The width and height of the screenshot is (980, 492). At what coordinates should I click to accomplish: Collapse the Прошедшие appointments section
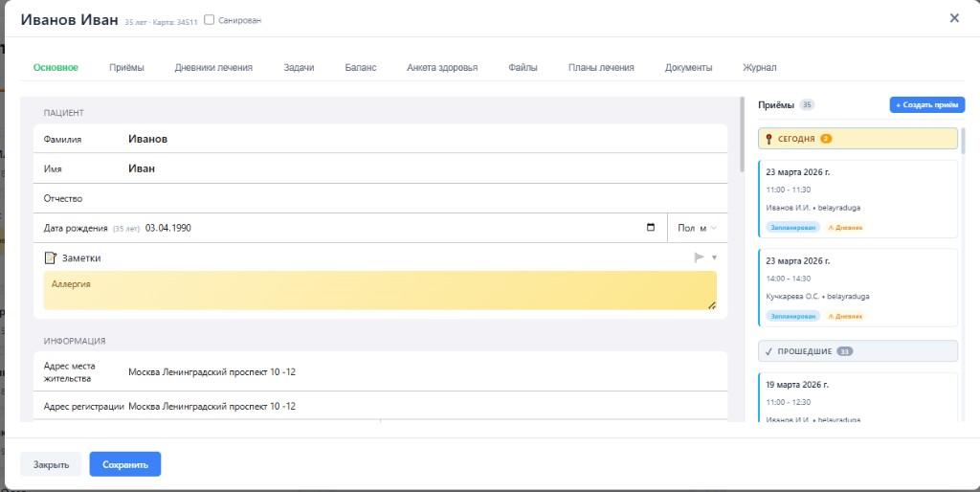pos(857,351)
